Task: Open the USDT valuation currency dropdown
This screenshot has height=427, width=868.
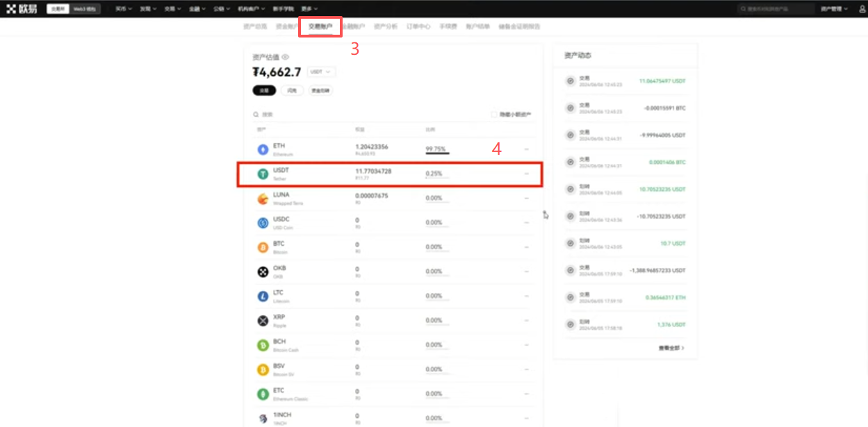Action: 321,72
